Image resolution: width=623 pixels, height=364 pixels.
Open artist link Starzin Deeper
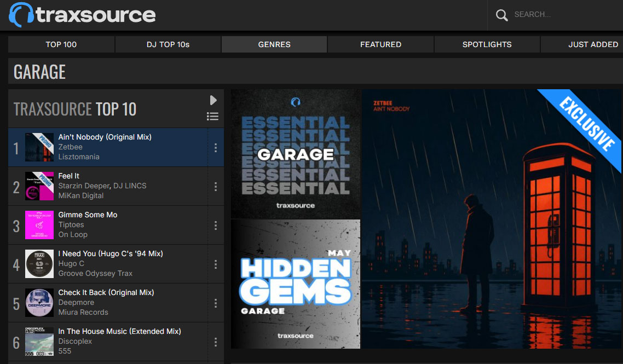tap(84, 186)
